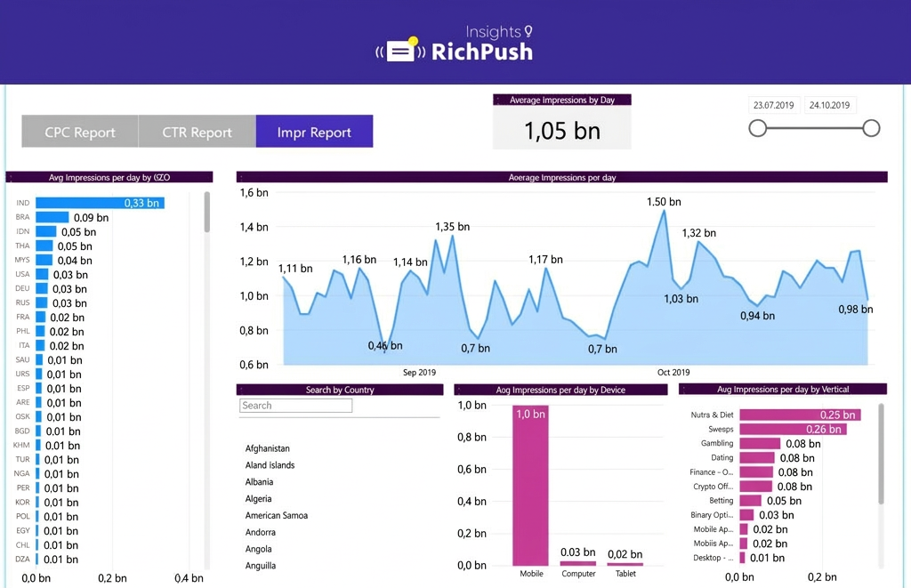Open the CPC Report tab

(80, 132)
